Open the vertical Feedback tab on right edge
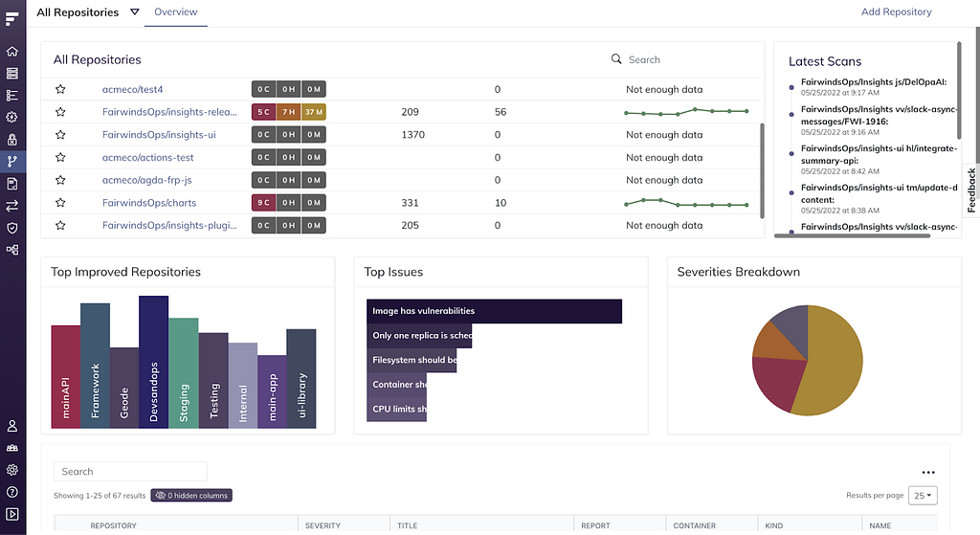 point(970,190)
